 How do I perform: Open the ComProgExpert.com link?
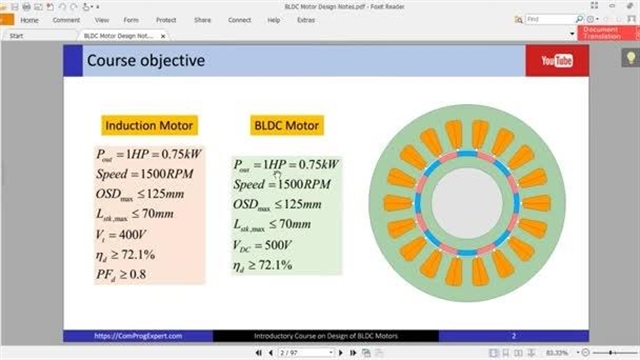pos(138,336)
